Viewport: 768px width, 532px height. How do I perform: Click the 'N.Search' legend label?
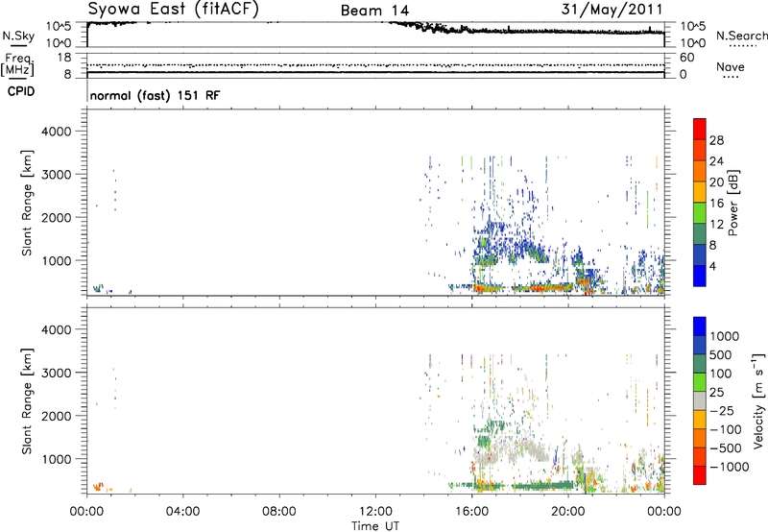(x=741, y=36)
